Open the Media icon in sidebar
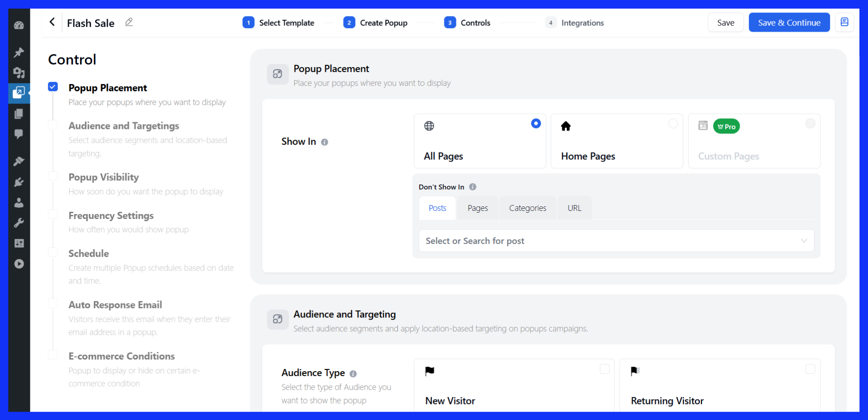 point(19,73)
